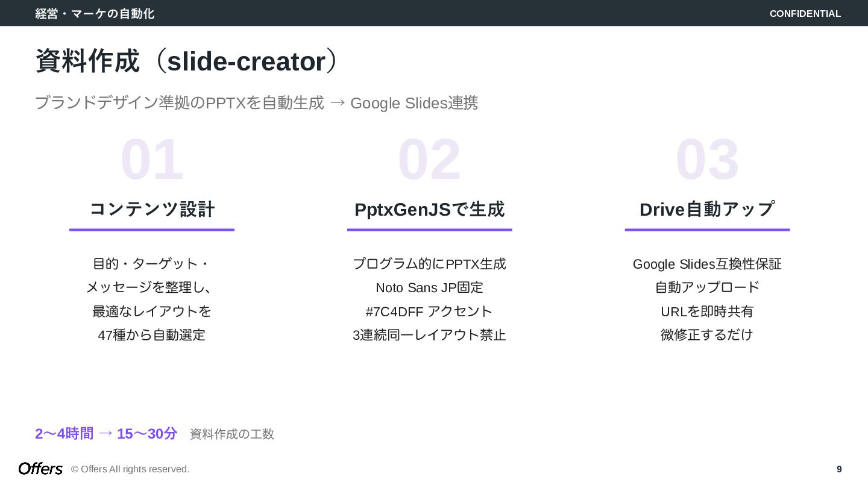
Task: Click the line プログラム的にPPTX生成
Action: (x=429, y=264)
